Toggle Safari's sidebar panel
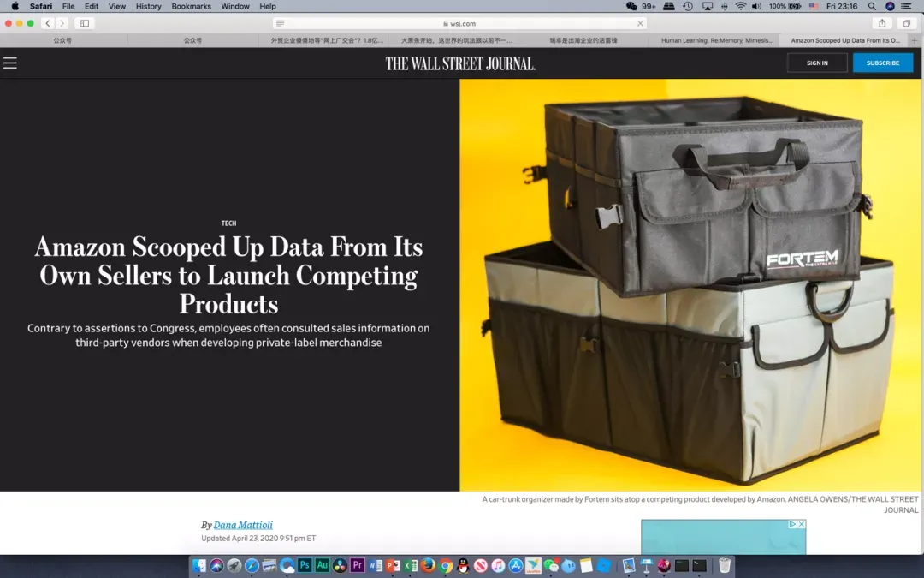Viewport: 924px width, 578px height. 84,23
